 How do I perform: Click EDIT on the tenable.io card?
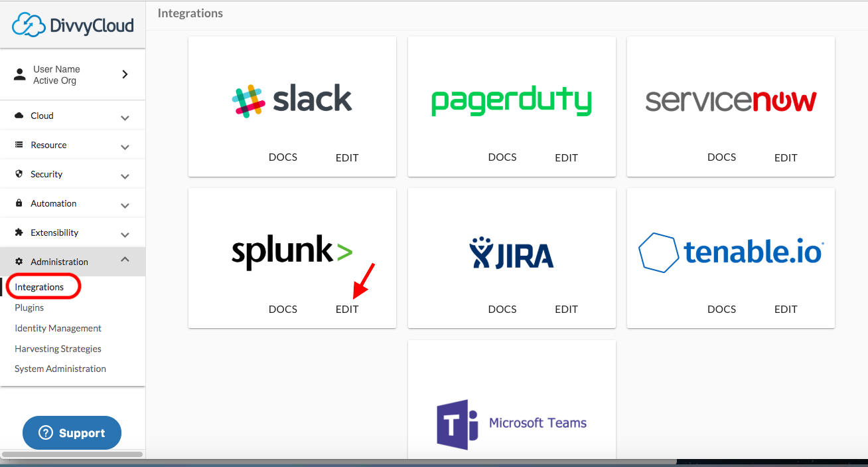[x=786, y=310]
